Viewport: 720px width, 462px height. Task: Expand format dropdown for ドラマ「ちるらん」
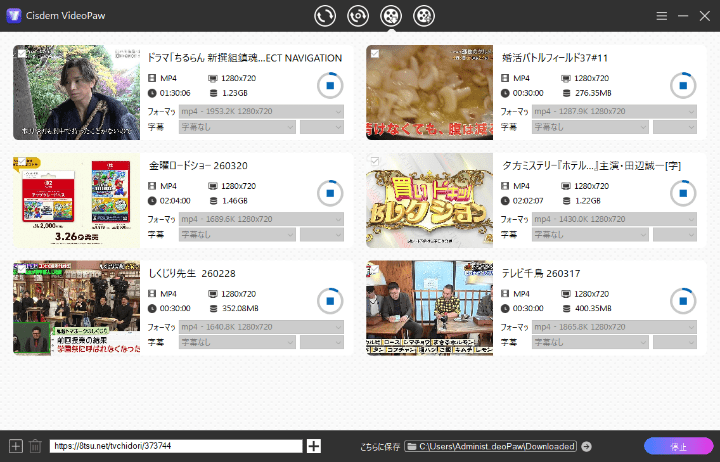click(x=260, y=111)
